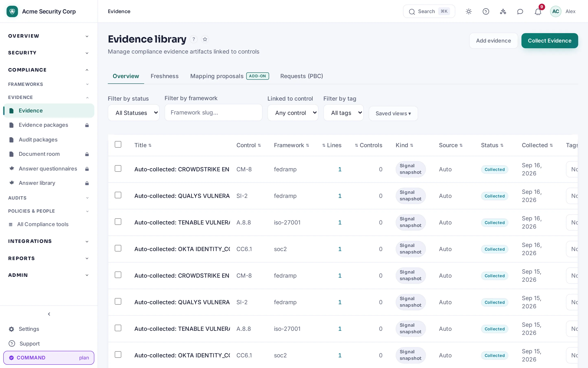
Task: Open the All tags dropdown
Action: pyautogui.click(x=344, y=113)
